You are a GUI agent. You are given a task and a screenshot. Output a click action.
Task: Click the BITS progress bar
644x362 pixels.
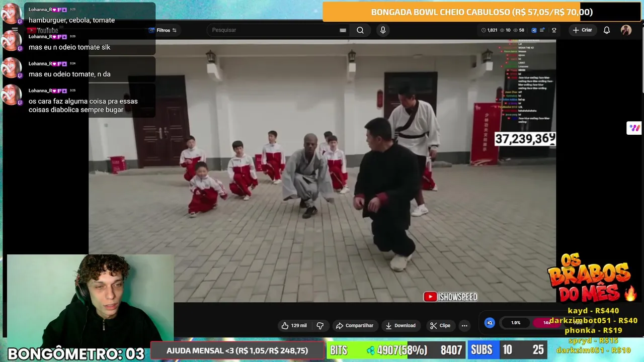tap(396, 350)
